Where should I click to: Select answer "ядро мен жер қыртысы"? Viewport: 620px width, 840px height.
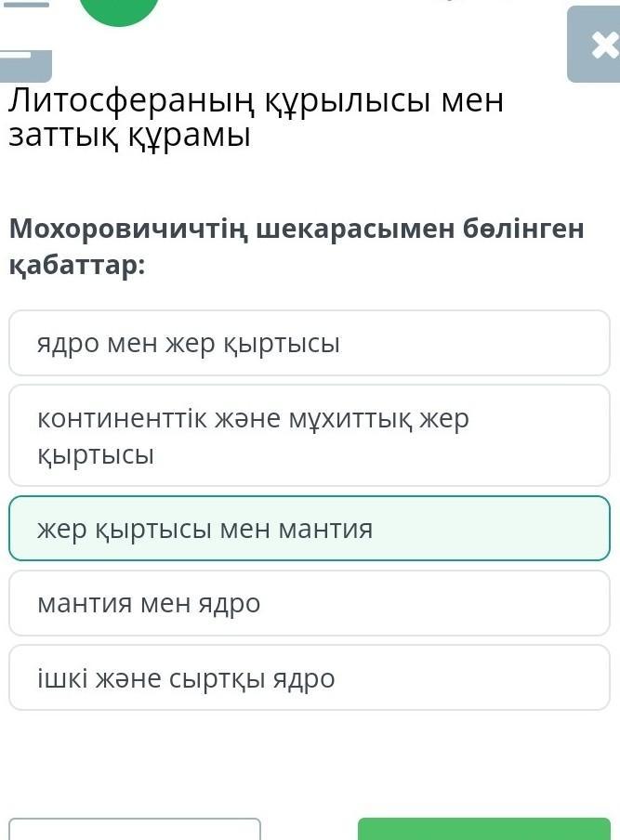310,343
